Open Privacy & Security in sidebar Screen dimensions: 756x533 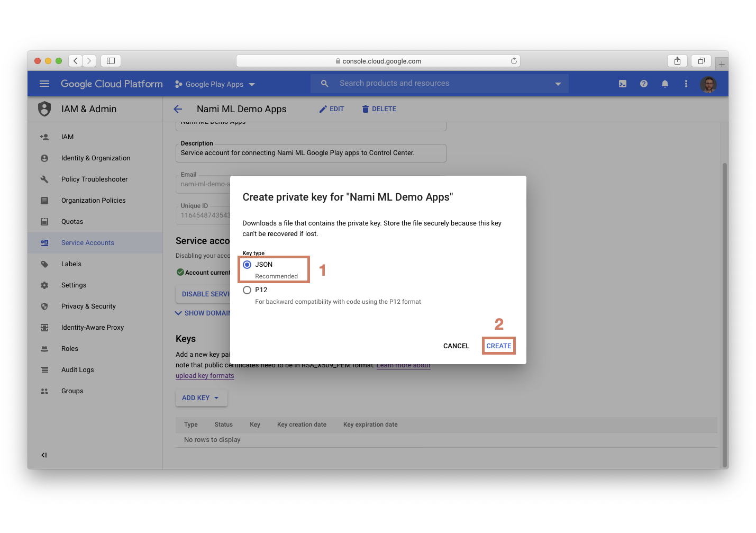[x=95, y=306]
